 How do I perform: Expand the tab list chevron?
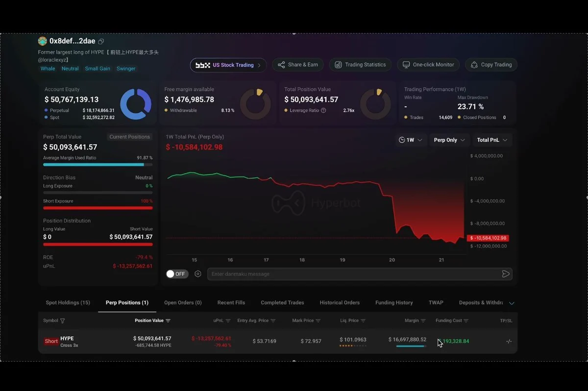(x=512, y=303)
